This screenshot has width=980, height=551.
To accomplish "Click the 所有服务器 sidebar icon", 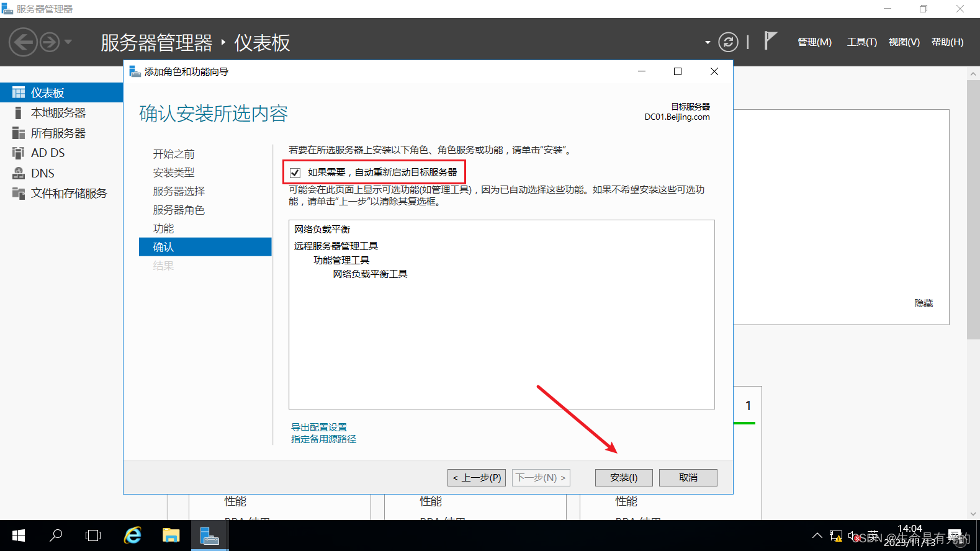I will [19, 133].
